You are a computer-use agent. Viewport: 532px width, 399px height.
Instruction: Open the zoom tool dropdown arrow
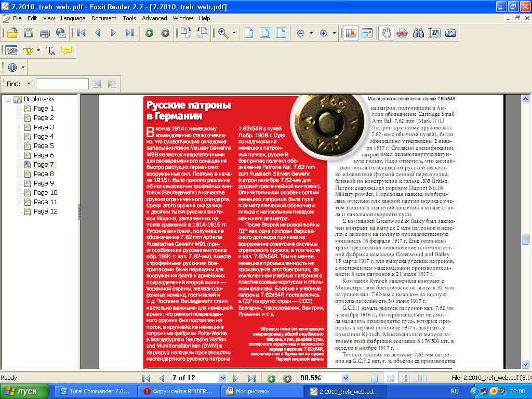(234, 33)
